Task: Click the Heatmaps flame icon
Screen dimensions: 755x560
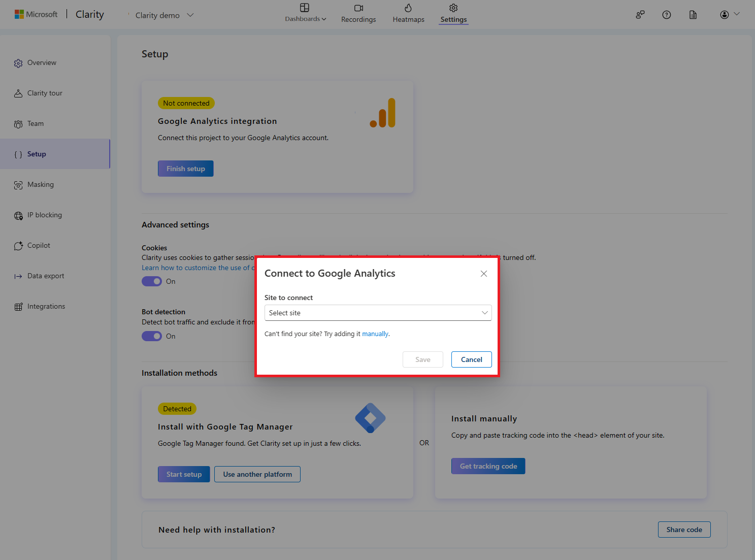Action: point(408,8)
